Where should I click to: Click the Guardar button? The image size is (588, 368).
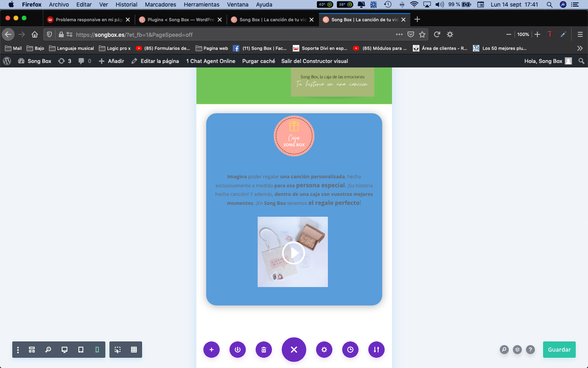[559, 350]
